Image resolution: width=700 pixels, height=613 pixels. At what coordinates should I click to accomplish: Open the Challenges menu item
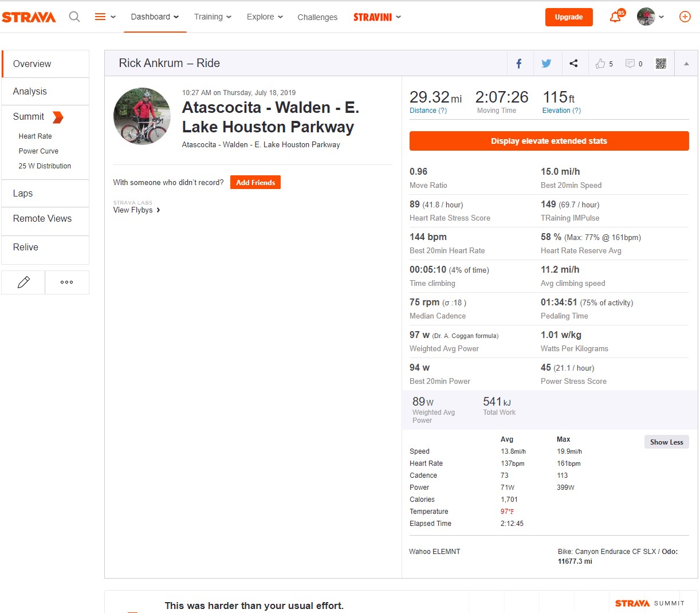click(x=317, y=17)
